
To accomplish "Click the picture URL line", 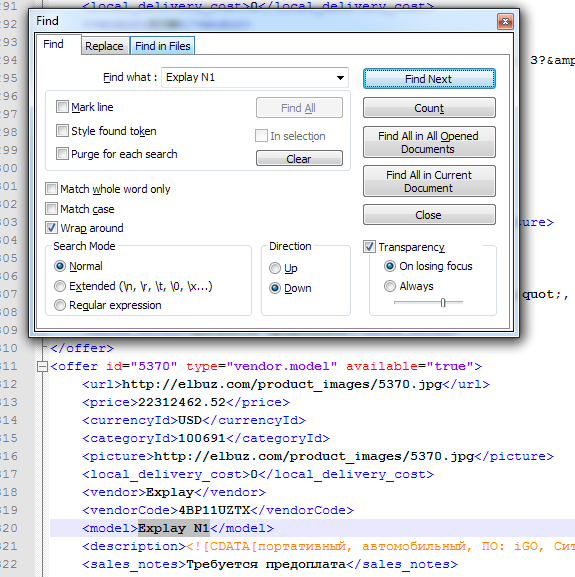I will tap(318, 456).
